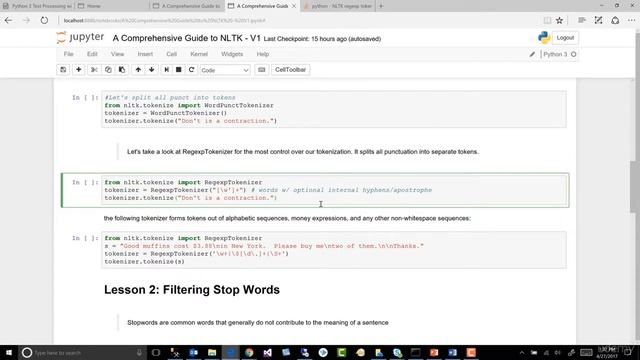Click the Logout button
This screenshot has width=640, height=360.
[565, 38]
